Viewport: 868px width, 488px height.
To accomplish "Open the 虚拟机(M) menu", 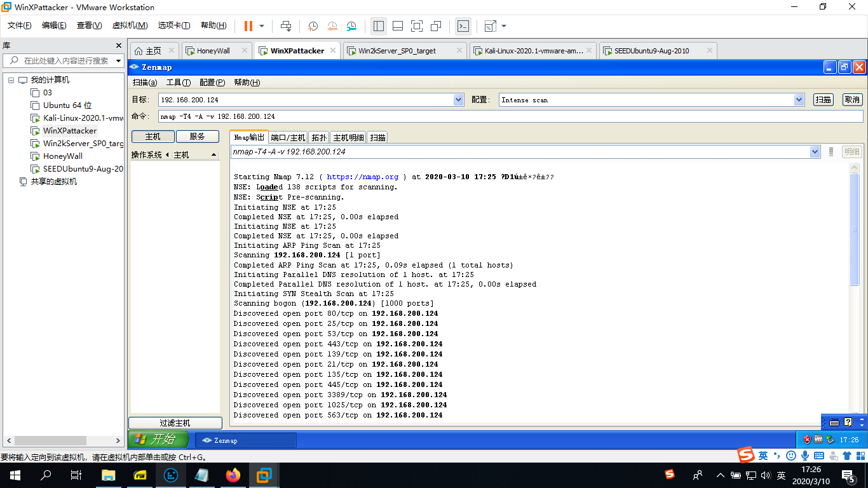I will (130, 25).
